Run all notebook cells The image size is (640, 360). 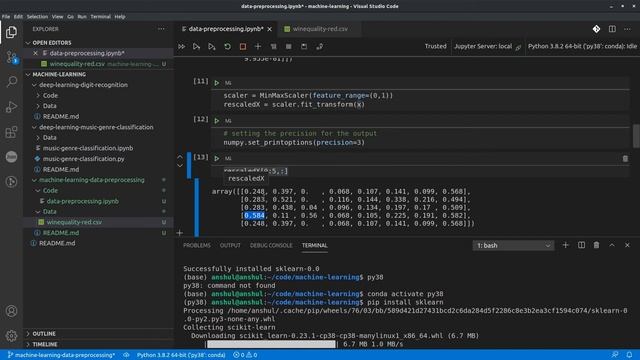pos(182,47)
